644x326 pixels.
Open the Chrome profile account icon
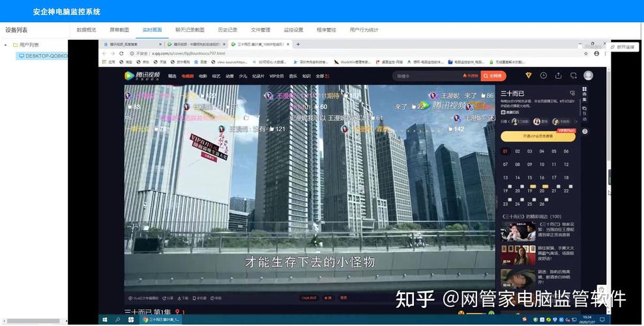(596, 53)
